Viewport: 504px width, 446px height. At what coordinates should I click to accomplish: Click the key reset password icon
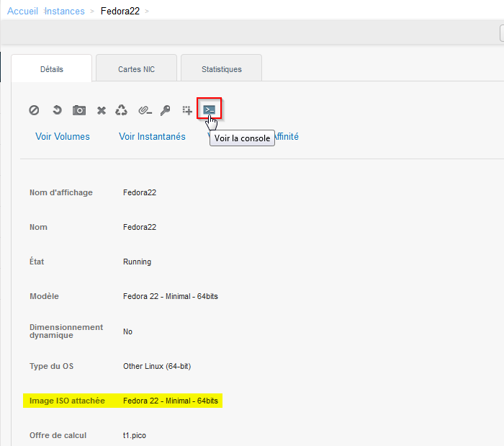pos(166,110)
